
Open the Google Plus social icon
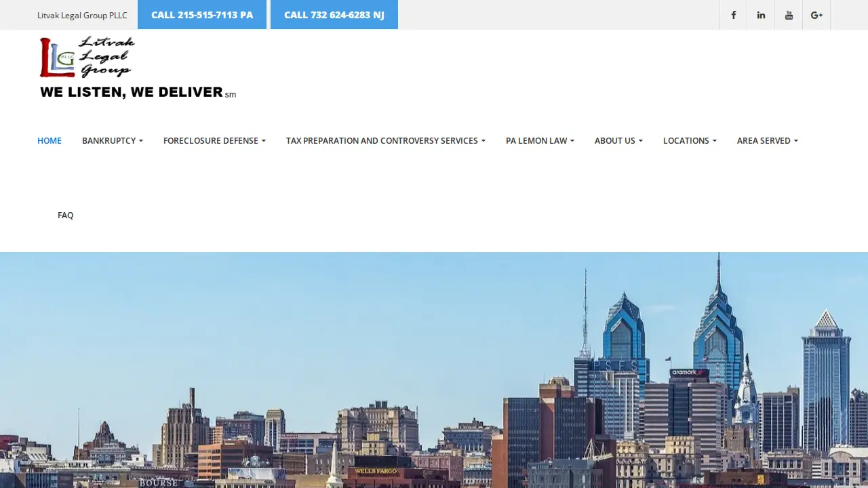816,15
